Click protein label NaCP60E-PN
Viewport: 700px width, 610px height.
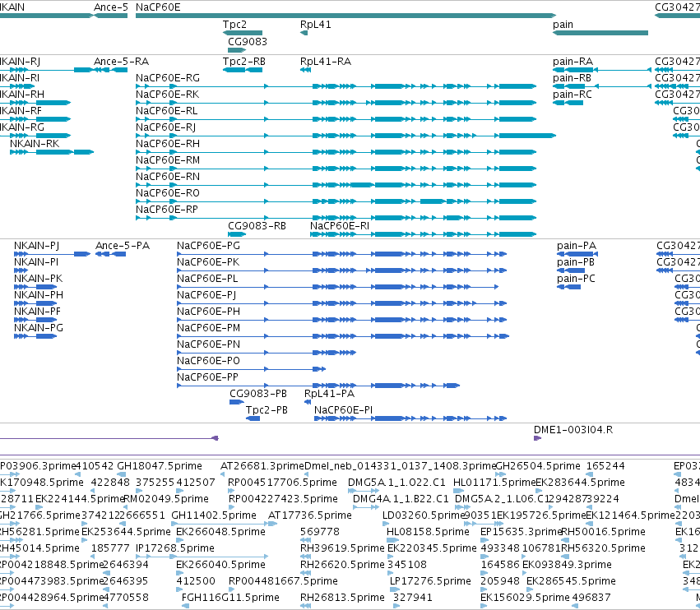point(208,344)
